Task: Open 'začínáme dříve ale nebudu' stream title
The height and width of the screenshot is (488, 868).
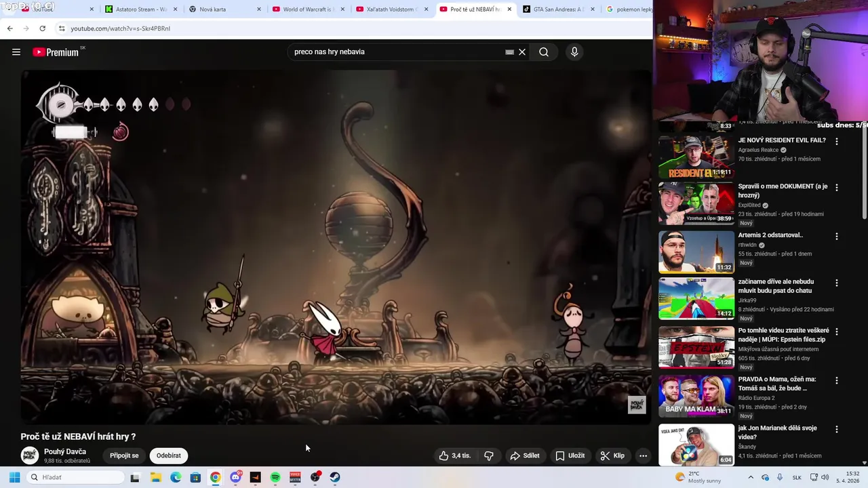Action: pos(776,286)
